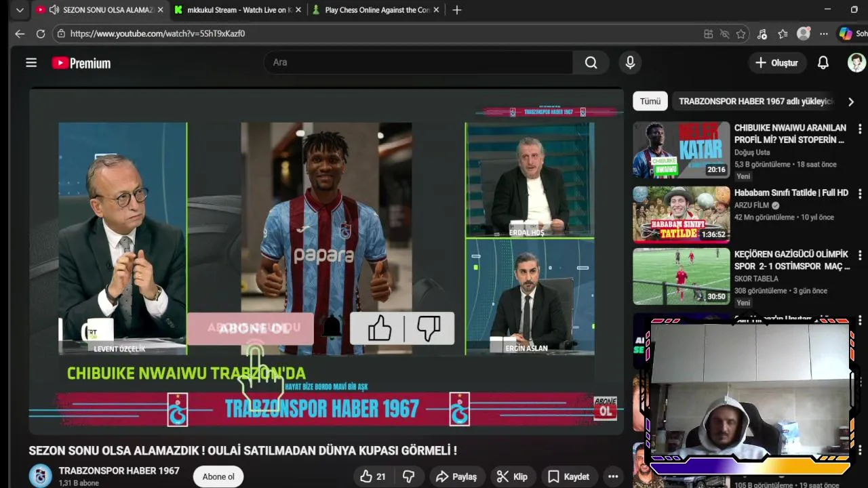
Task: Like the video with thumbs up 21
Action: pos(373,476)
